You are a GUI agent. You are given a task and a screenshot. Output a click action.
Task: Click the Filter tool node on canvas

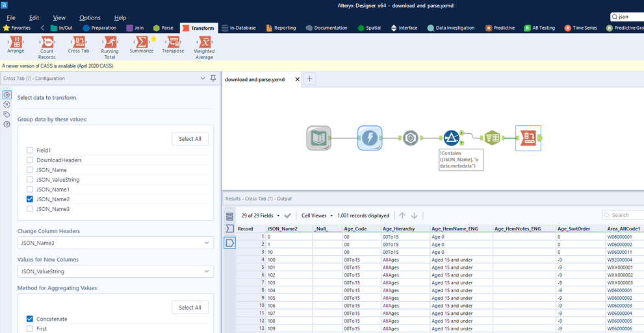tap(451, 138)
